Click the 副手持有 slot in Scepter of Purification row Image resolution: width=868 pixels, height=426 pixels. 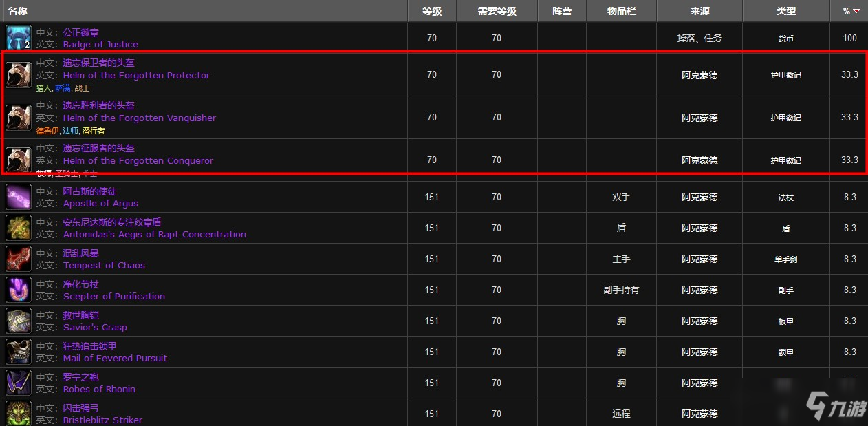(621, 290)
